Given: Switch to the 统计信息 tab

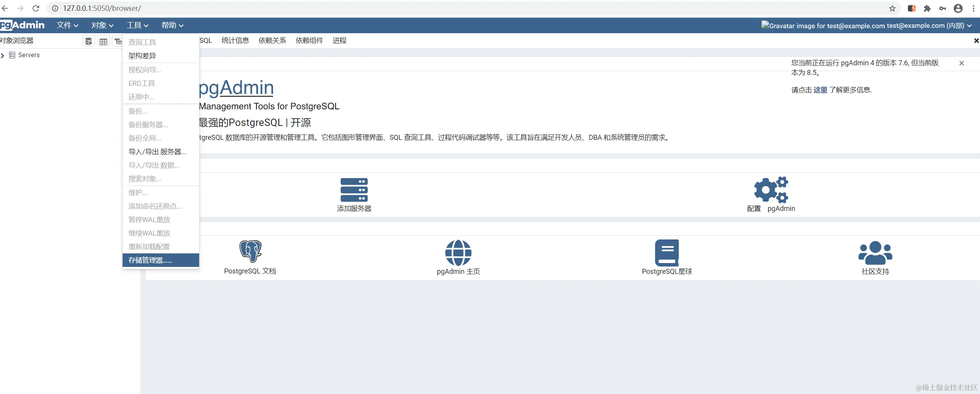Looking at the screenshot, I should click(235, 41).
